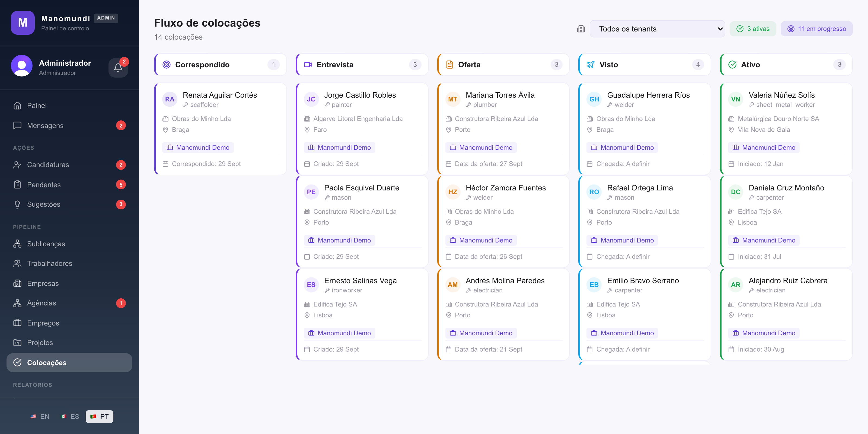This screenshot has width=868, height=434.
Task: Open Emilio Bravo Serrano's card
Action: pyautogui.click(x=645, y=314)
